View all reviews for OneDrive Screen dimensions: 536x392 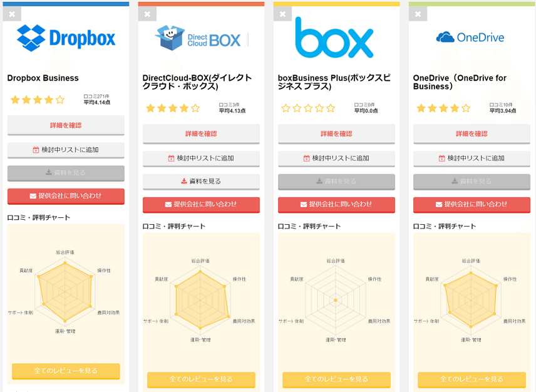[x=472, y=379]
